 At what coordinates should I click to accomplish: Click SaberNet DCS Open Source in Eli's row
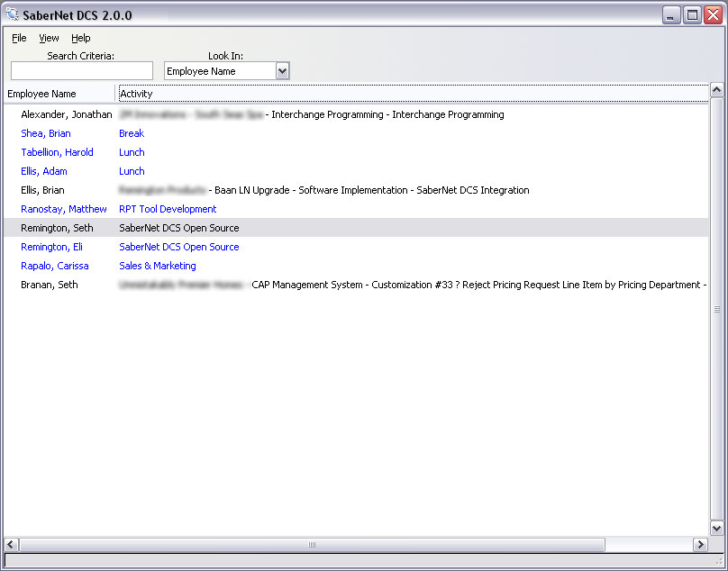178,247
